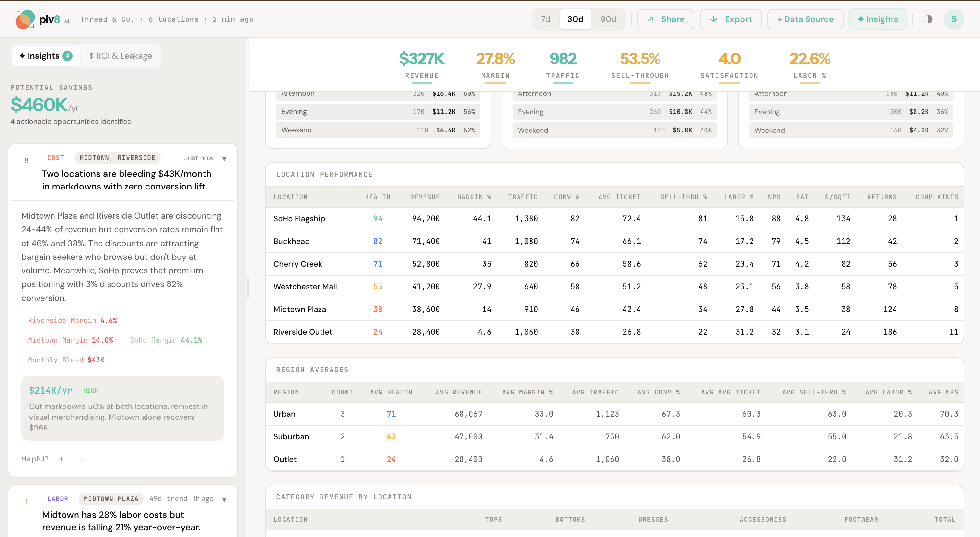Select the Revenue KPI metric
The image size is (980, 537).
point(422,65)
